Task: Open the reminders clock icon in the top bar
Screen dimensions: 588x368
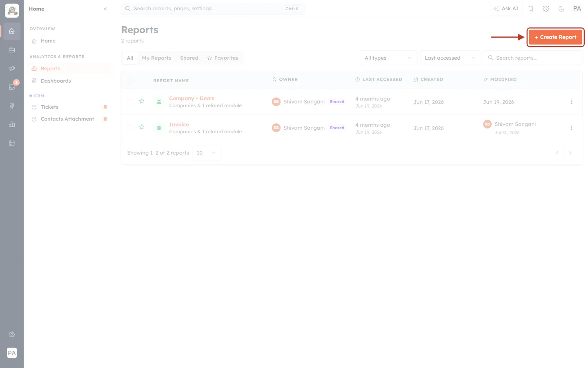Action: [x=546, y=9]
